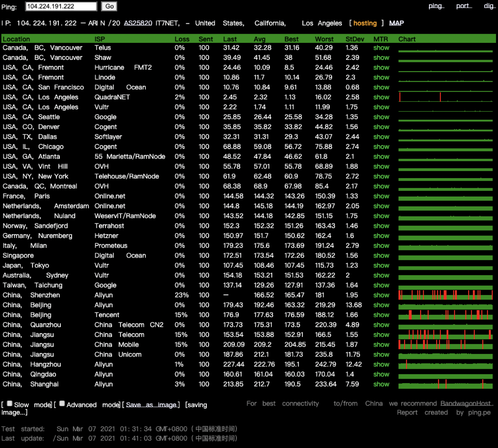Enable the Slow mode checkbox

(x=10, y=404)
